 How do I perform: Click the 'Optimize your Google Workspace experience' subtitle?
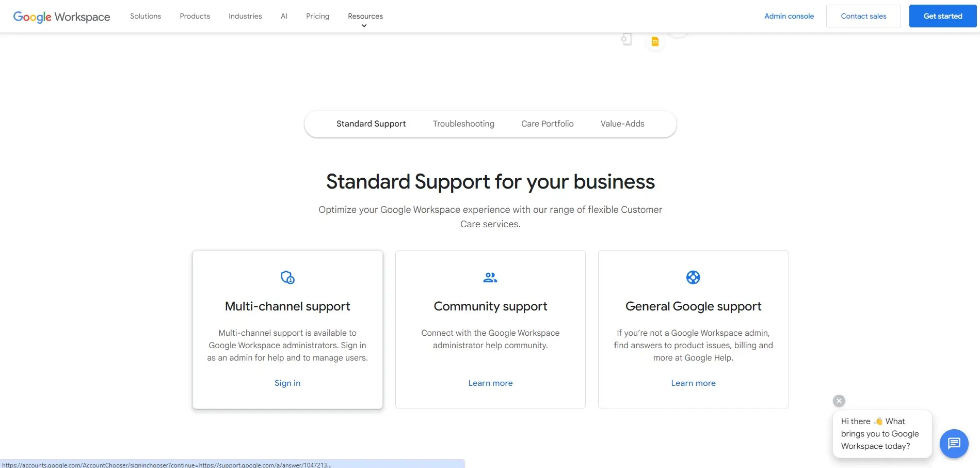coord(490,217)
